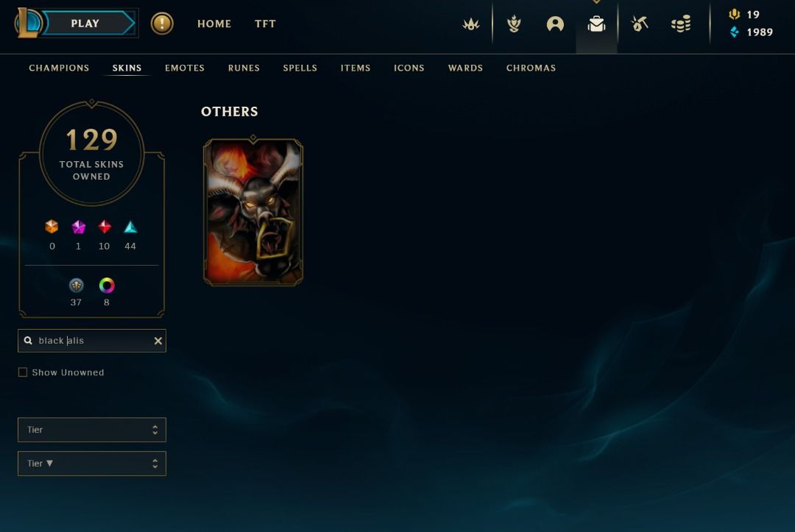Viewport: 795px width, 532px height.
Task: Go to the HOME page
Action: click(214, 24)
